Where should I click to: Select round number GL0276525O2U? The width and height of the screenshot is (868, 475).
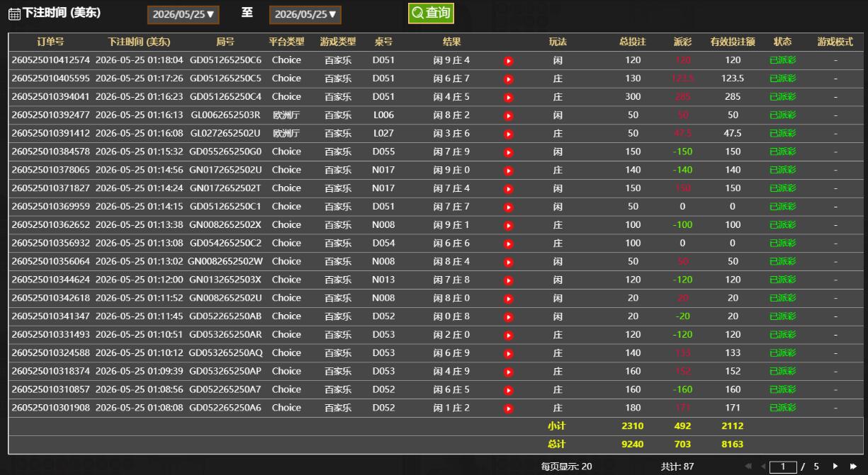point(225,134)
